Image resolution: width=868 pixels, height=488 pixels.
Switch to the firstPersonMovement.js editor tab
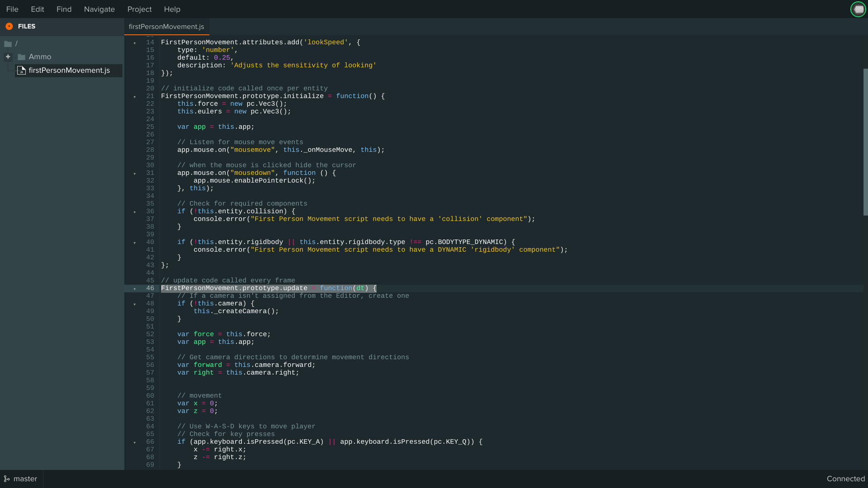pyautogui.click(x=166, y=27)
